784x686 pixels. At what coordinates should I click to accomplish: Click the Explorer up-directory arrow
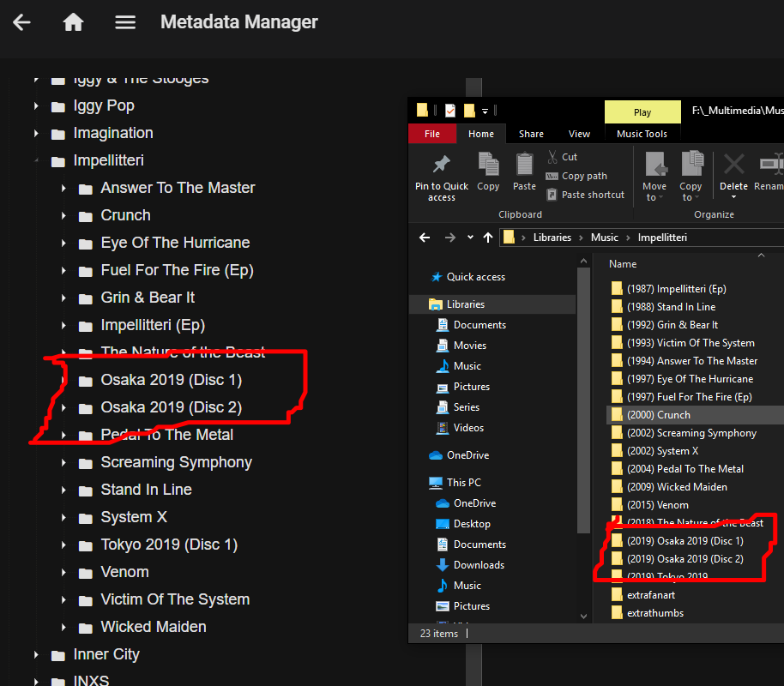pos(488,238)
